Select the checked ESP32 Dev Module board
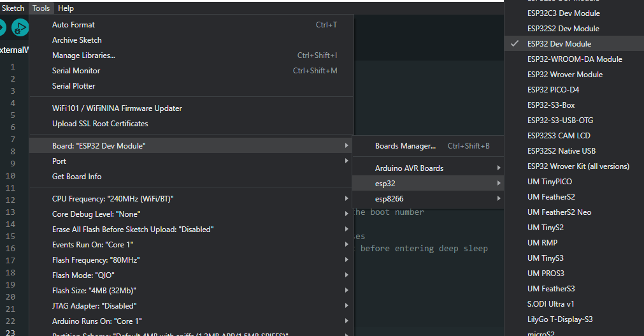 (574, 43)
